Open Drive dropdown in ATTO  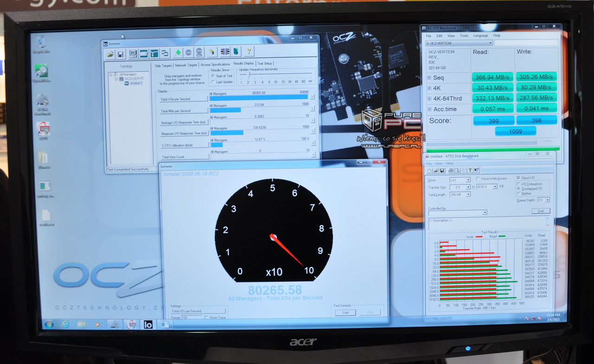click(x=468, y=180)
